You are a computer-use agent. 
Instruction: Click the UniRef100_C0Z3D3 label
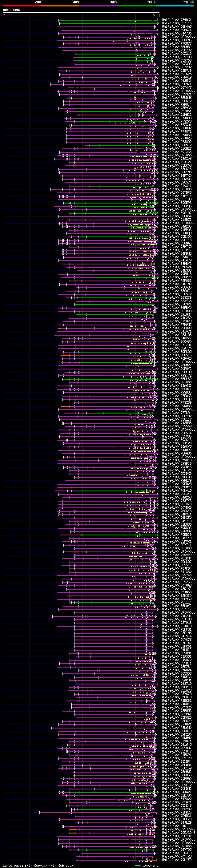click(x=177, y=64)
